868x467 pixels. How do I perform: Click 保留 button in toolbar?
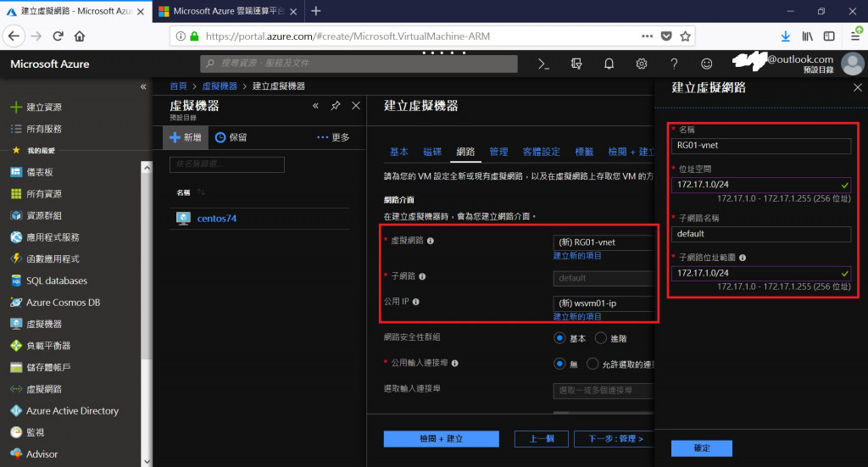coord(231,137)
